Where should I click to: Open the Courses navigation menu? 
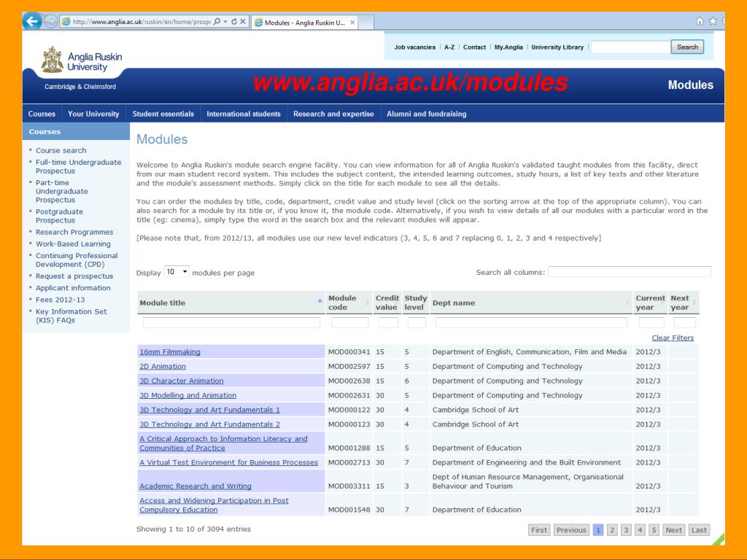[42, 114]
